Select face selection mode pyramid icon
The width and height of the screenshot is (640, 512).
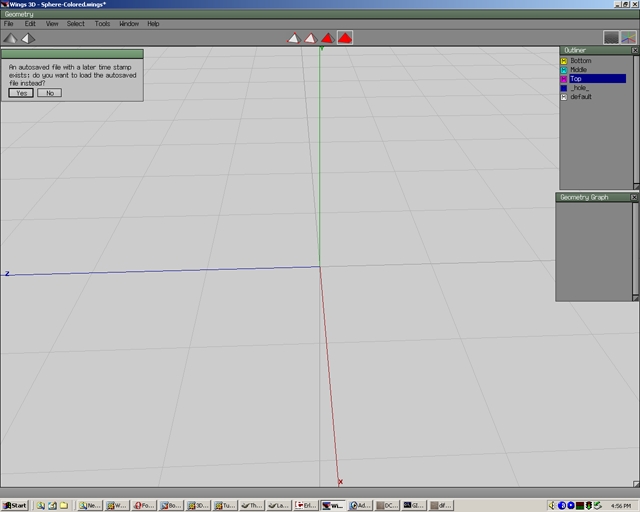coord(328,38)
